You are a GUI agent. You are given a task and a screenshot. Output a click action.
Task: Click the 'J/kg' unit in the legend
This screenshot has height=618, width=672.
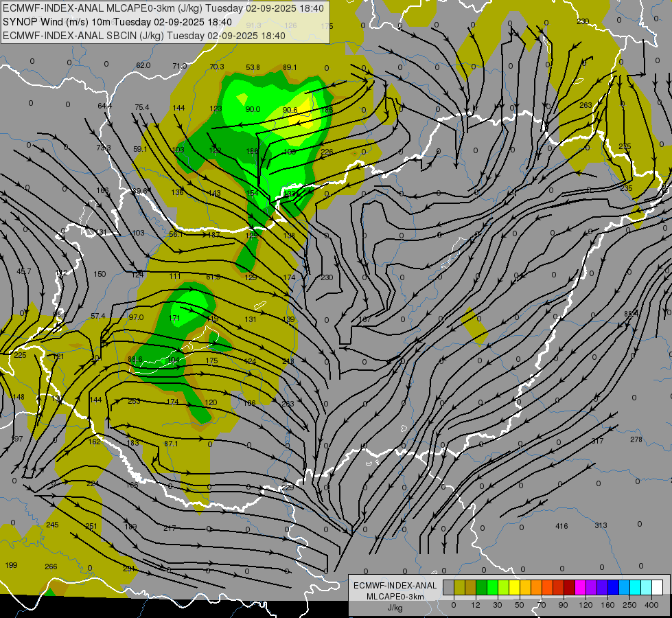click(395, 608)
